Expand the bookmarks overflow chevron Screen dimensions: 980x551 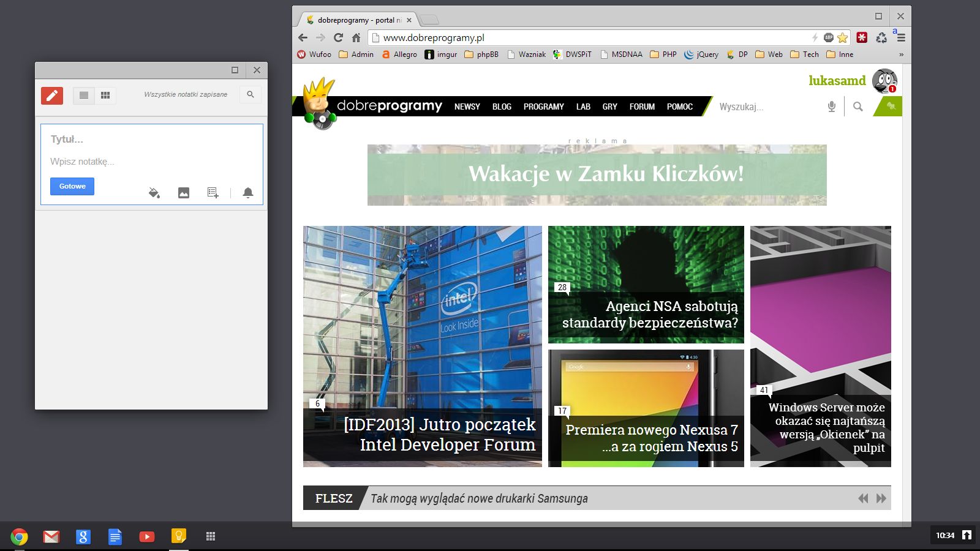pyautogui.click(x=901, y=54)
